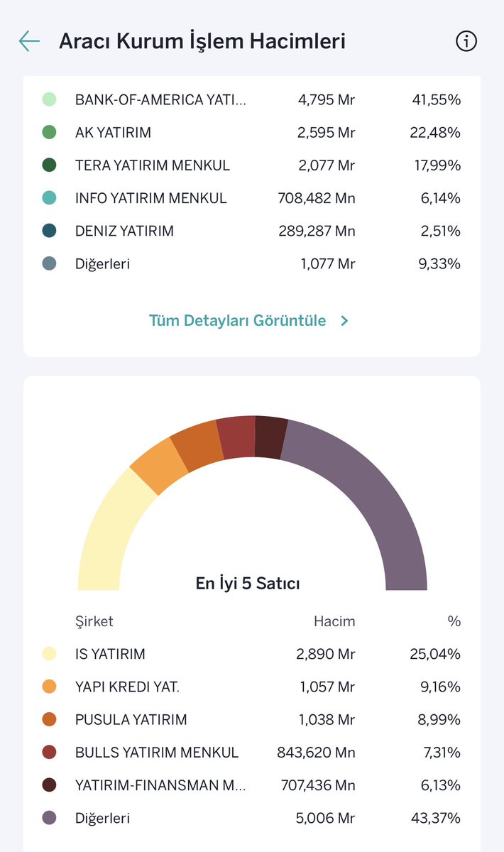Select the BANK-OF-AMERICA color dot
The image size is (504, 852).
(x=49, y=99)
